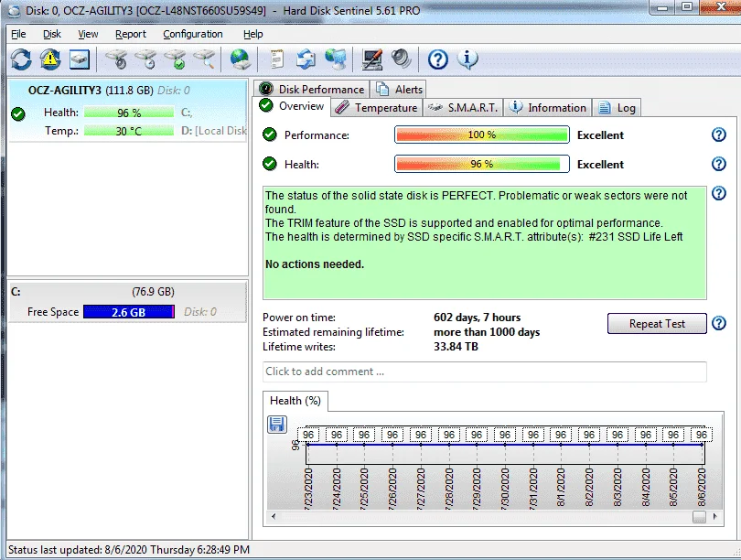Click the Refresh disk status toolbar icon
Image resolution: width=741 pixels, height=560 pixels.
tap(21, 59)
